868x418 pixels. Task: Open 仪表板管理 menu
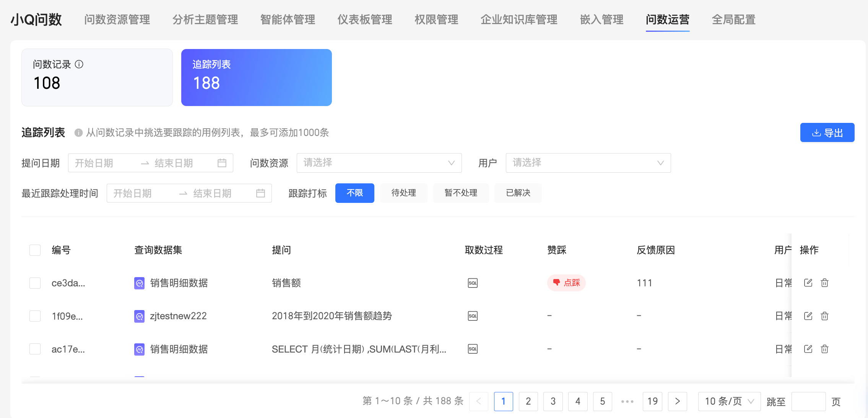[x=365, y=20]
